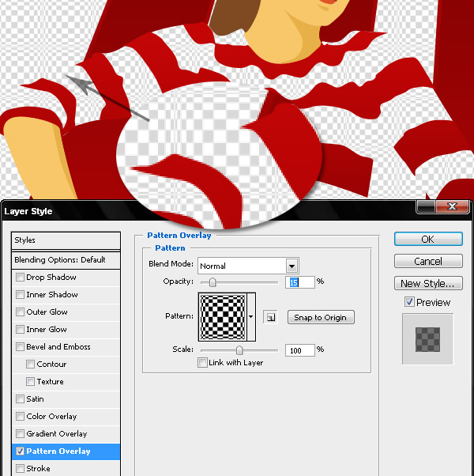Close the Layer Style dialog
The image size is (474, 476).
coord(452,206)
